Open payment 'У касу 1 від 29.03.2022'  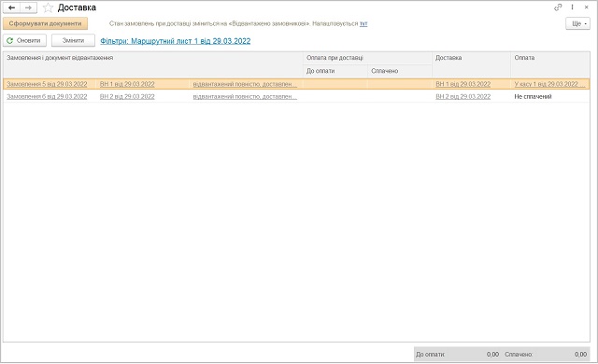pyautogui.click(x=549, y=84)
